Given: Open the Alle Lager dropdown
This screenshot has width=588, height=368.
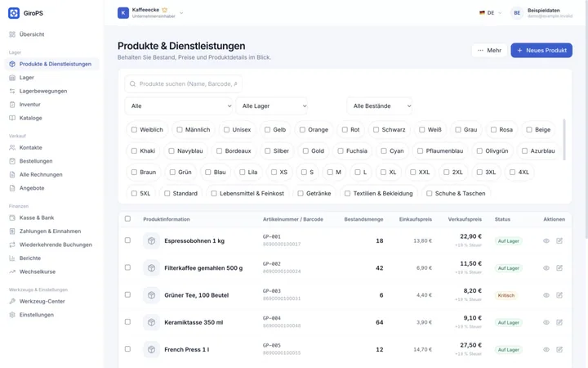Looking at the screenshot, I should pyautogui.click(x=272, y=105).
